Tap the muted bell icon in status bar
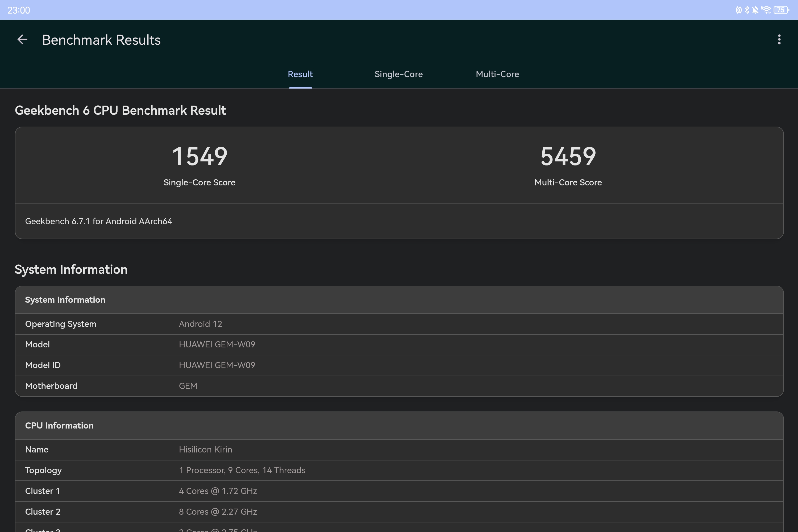The image size is (798, 532). pos(755,10)
